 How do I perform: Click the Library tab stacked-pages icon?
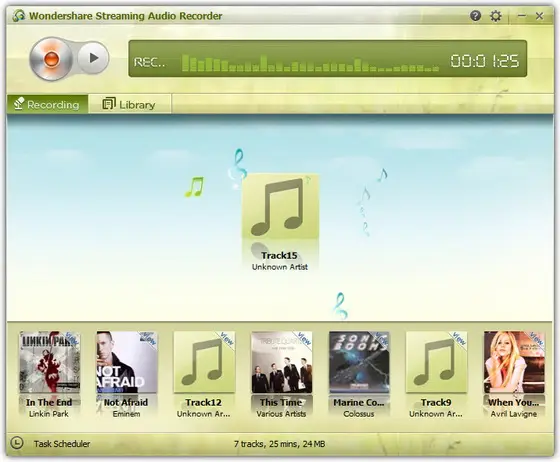pyautogui.click(x=109, y=104)
